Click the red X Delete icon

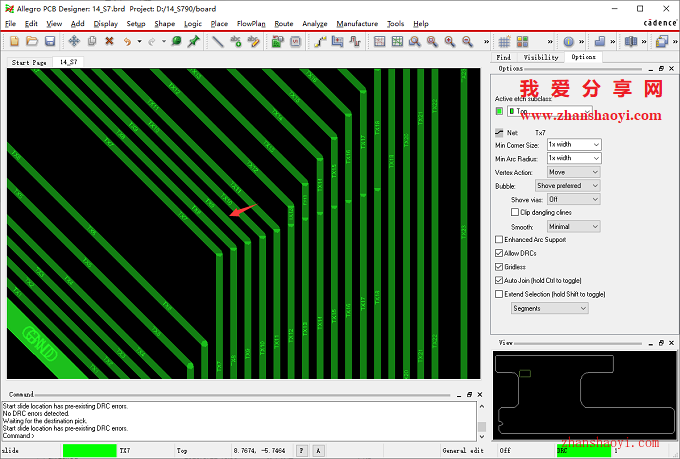tap(109, 41)
